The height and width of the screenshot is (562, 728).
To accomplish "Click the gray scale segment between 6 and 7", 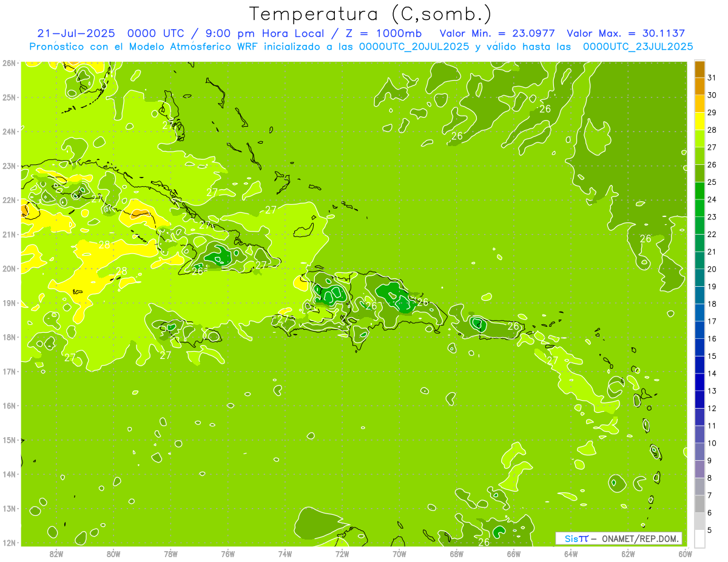I will click(699, 504).
